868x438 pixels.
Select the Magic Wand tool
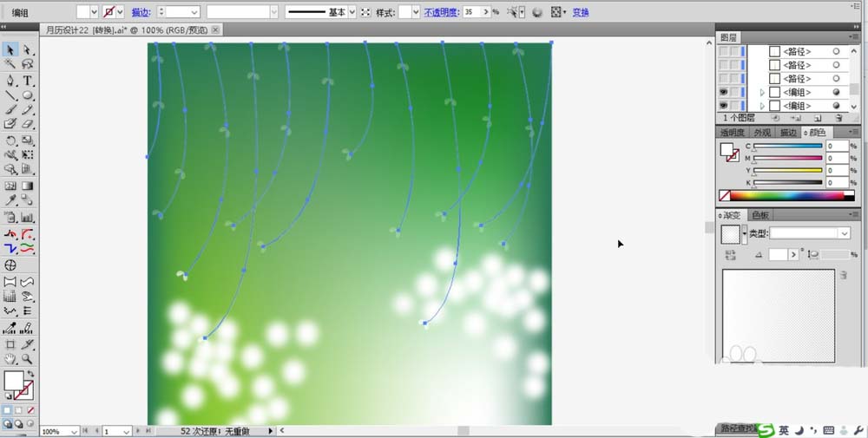pos(10,65)
